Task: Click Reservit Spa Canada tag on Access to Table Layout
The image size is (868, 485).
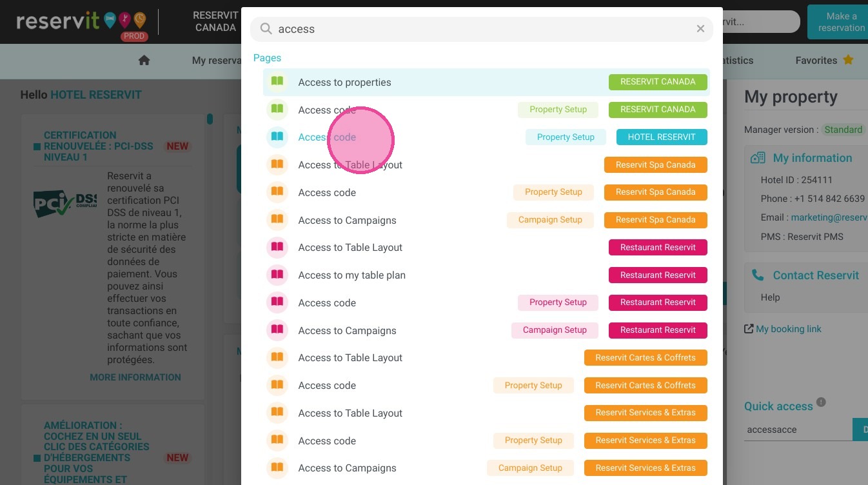Action: point(655,164)
